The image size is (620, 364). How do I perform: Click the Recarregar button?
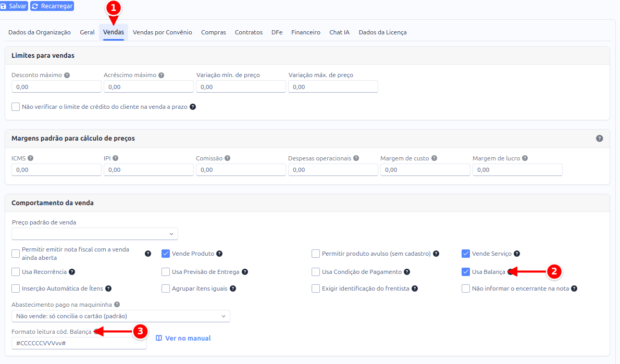pos(52,6)
